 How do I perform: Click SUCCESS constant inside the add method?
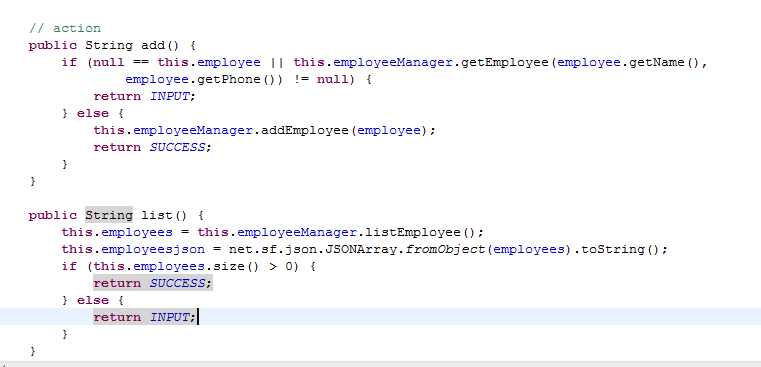click(x=177, y=148)
